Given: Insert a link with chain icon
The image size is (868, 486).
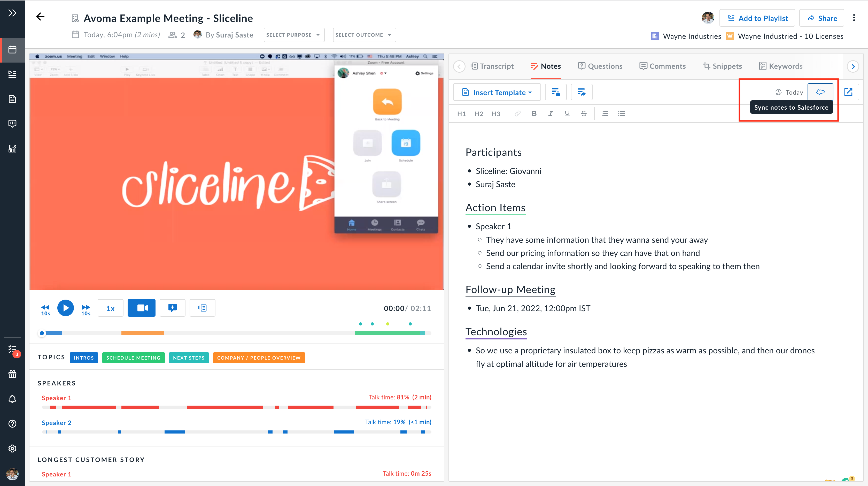Looking at the screenshot, I should pos(517,114).
